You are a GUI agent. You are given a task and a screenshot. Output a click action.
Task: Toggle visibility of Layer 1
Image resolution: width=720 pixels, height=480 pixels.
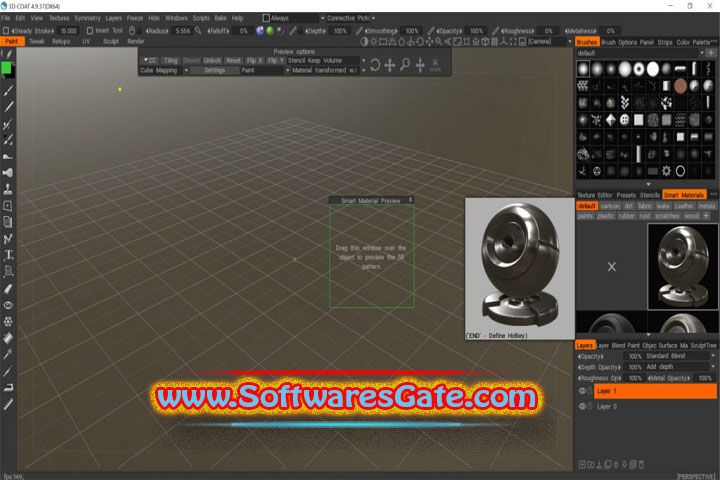582,391
